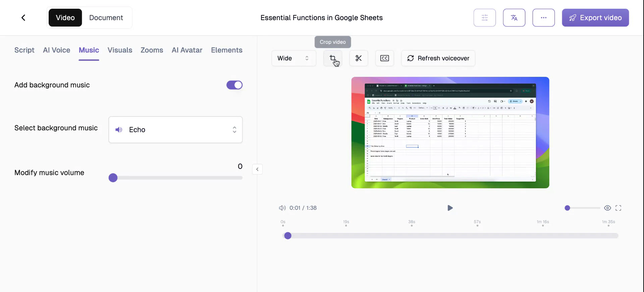Click the scissors trim icon

pyautogui.click(x=359, y=58)
